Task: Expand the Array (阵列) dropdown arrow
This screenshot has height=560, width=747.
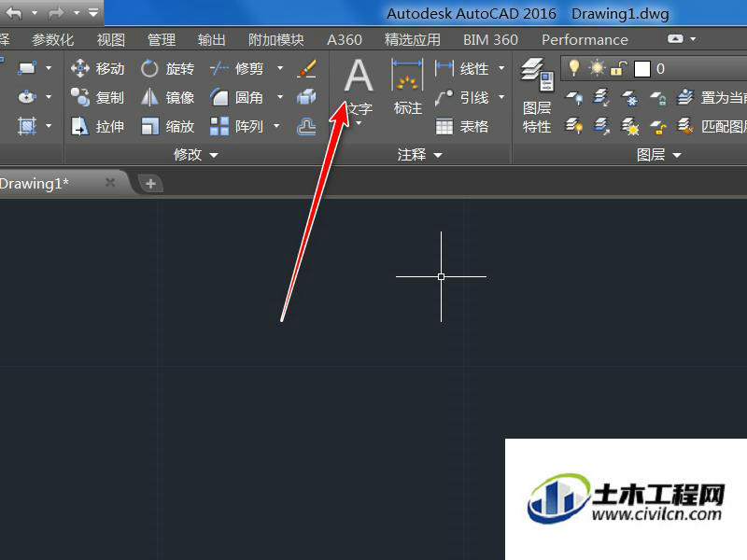Action: [276, 127]
